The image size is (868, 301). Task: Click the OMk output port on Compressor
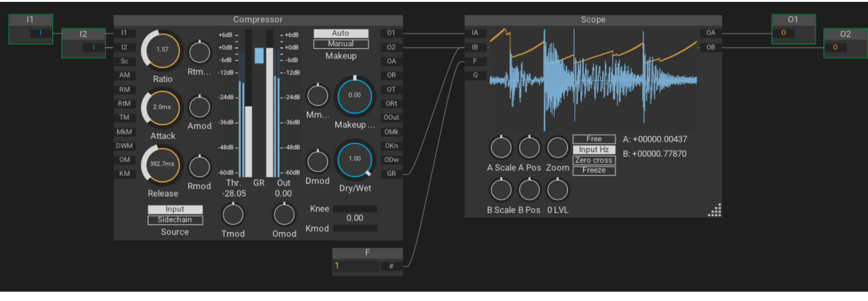(x=391, y=132)
